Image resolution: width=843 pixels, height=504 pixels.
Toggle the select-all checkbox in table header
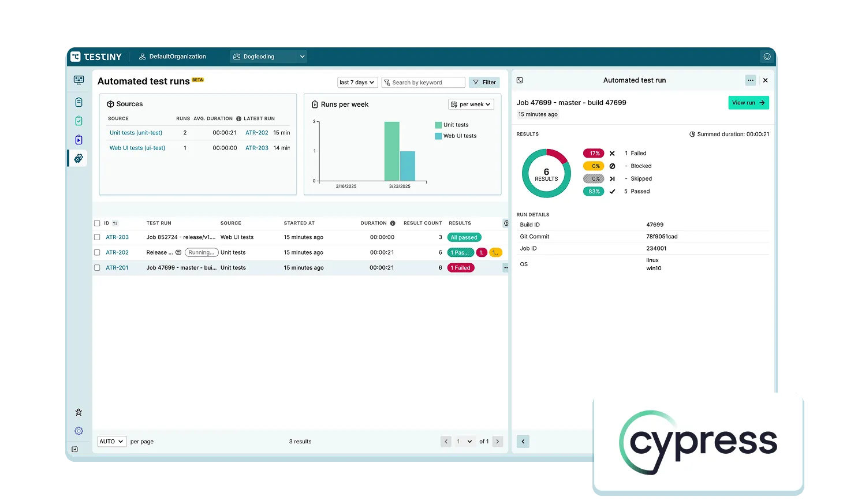(97, 223)
